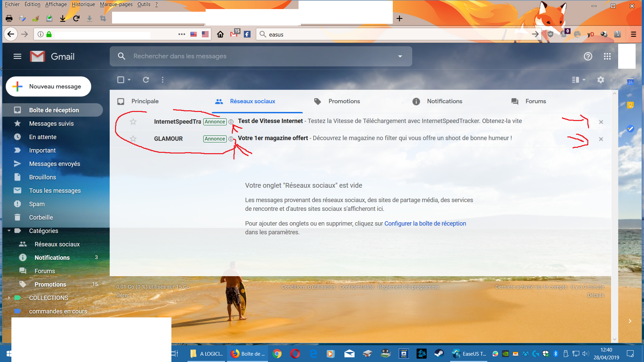
Task: Open the search options dropdown arrow
Action: (400, 56)
